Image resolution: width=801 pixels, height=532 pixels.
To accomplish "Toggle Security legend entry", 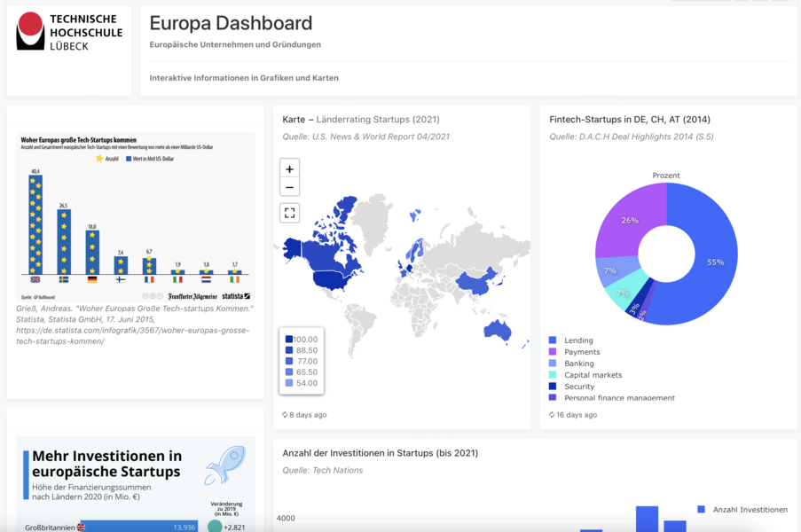I will pos(571,387).
